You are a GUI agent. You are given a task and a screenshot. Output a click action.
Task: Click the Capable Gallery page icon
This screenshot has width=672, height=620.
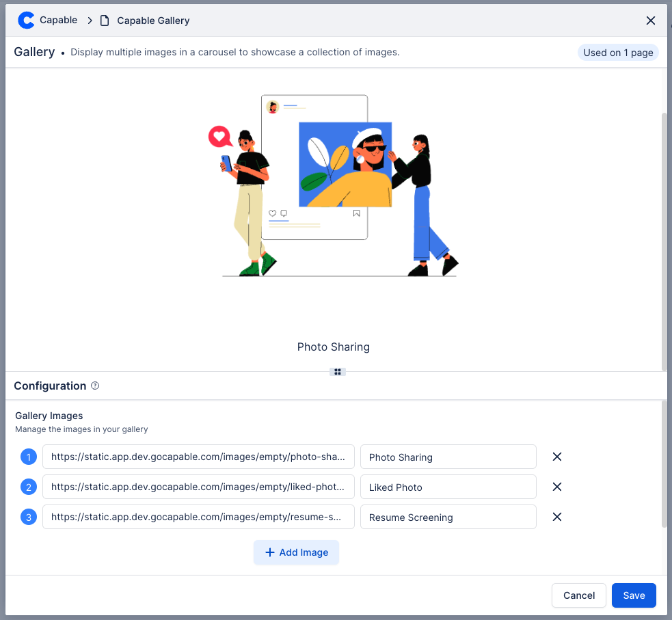click(105, 21)
